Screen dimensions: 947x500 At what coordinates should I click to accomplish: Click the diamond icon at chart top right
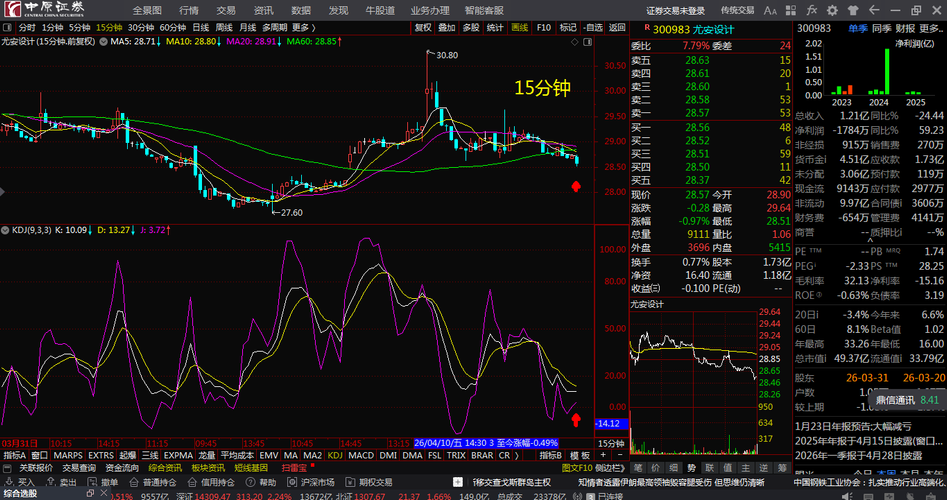pos(574,41)
